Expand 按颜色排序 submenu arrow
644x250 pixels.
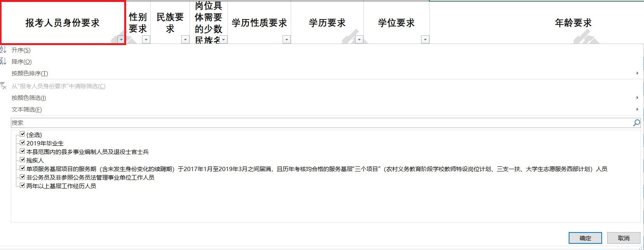pyautogui.click(x=637, y=73)
